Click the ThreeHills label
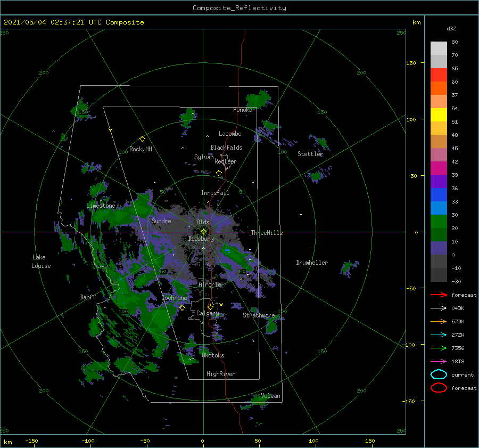Image resolution: width=479 pixels, height=448 pixels. tap(267, 233)
